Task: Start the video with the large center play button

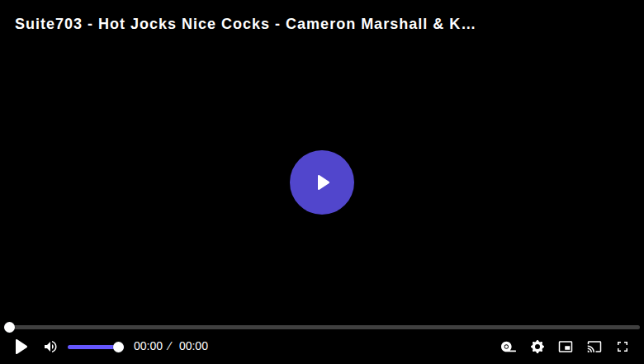Action: [x=322, y=182]
